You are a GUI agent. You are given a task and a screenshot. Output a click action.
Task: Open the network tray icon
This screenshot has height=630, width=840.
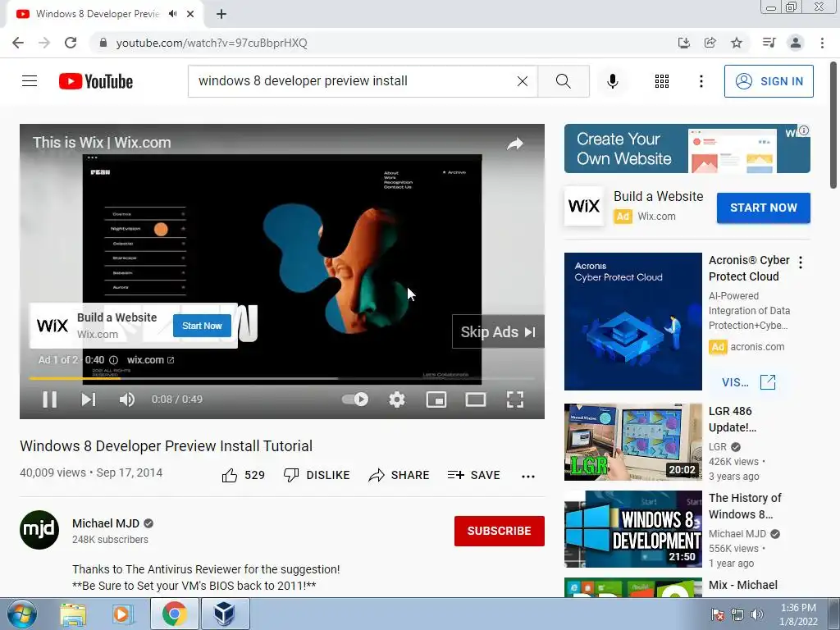click(737, 614)
